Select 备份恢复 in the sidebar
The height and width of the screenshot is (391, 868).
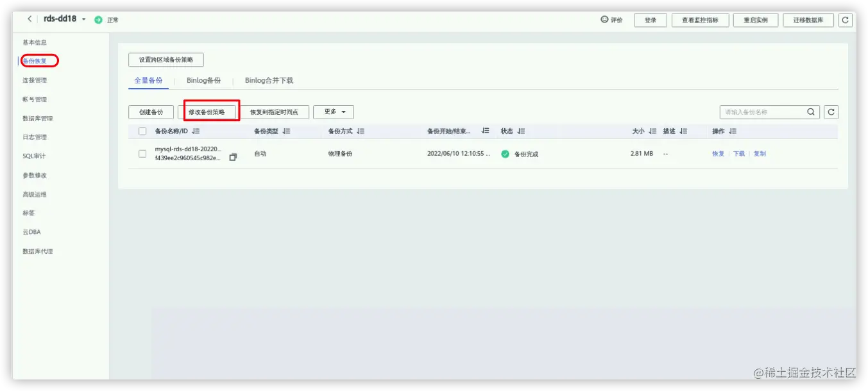coord(35,61)
